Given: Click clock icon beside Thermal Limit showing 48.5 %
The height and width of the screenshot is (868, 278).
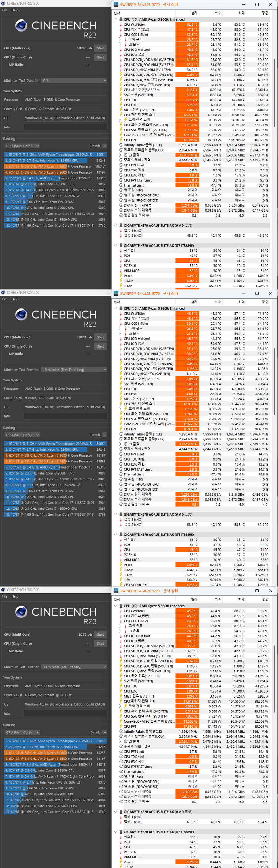Looking at the screenshot, I should point(121,475).
